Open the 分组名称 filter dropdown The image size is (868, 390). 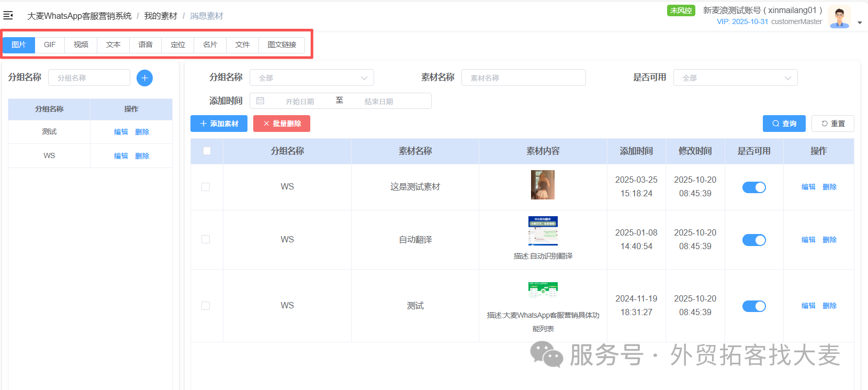click(x=312, y=77)
